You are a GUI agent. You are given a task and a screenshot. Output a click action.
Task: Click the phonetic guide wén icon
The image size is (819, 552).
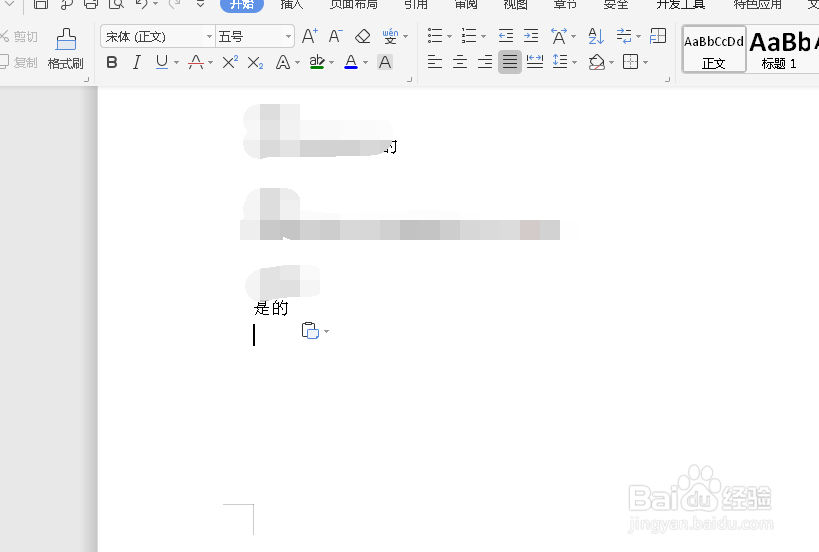(390, 36)
